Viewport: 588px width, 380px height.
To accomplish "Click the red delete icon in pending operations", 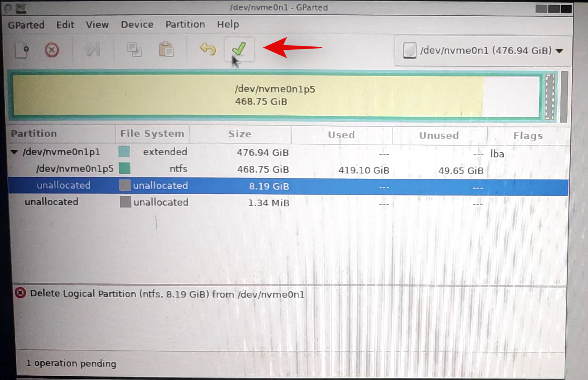I will pos(20,294).
